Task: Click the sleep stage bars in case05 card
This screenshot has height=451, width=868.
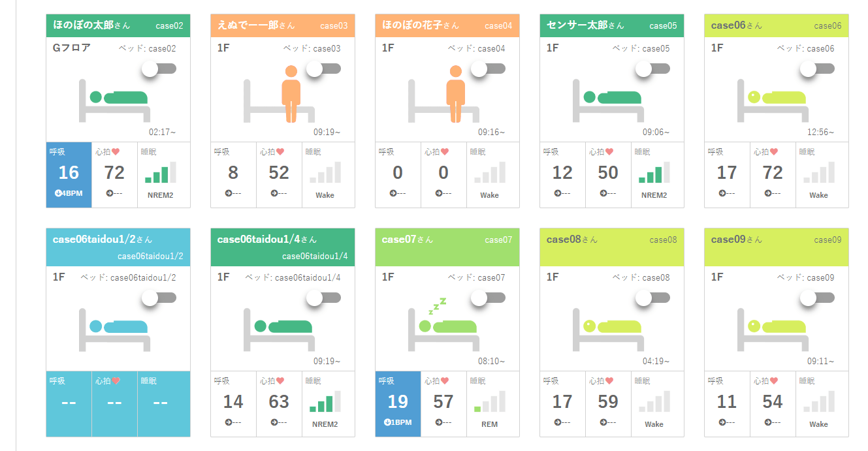Action: click(x=654, y=173)
